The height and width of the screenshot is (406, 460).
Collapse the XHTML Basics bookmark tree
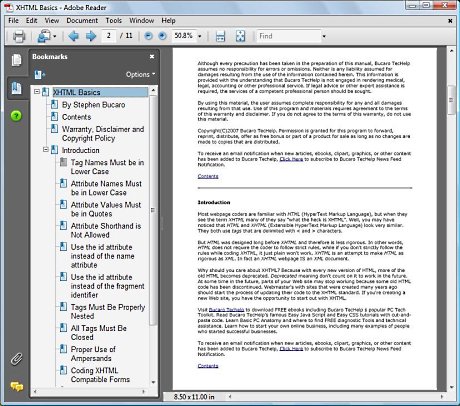(x=37, y=92)
